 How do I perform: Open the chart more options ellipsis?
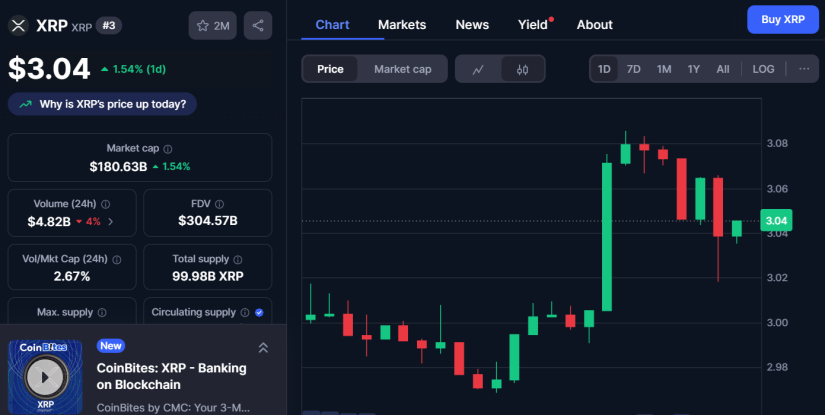coord(804,69)
